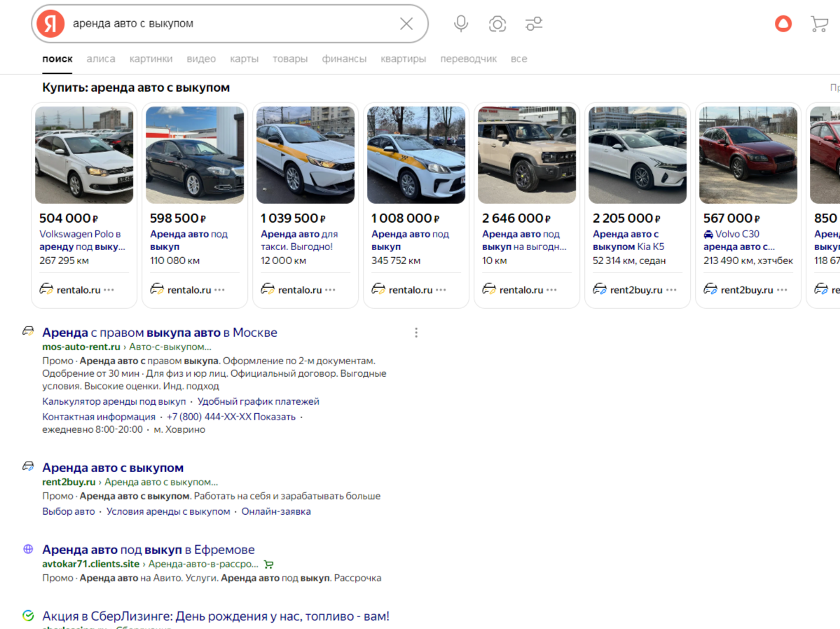
Task: Open the red Volvo C30 photo
Action: tap(748, 155)
